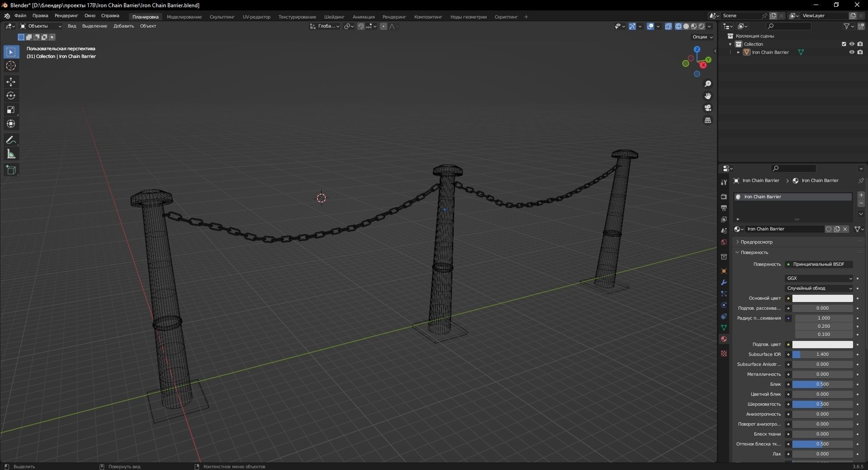Switch to wireframe viewport shading
Viewport: 868px width, 470px height.
[x=678, y=26]
